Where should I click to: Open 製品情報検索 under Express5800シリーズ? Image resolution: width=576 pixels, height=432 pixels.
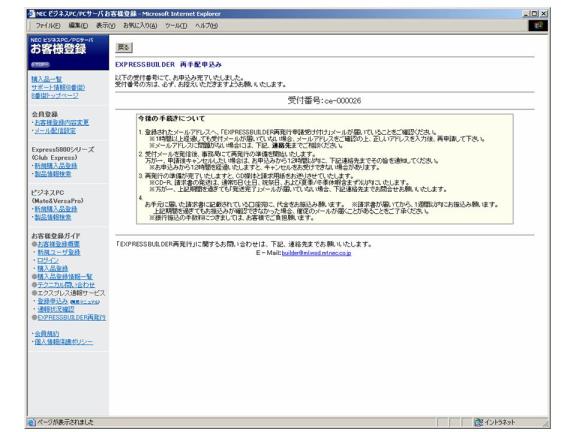pyautogui.click(x=53, y=174)
